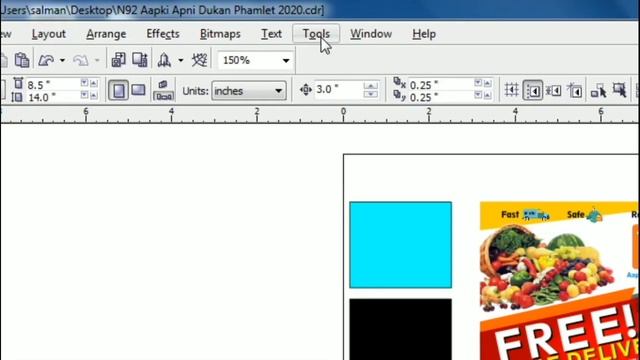The width and height of the screenshot is (640, 360).
Task: Open the Window menu
Action: (371, 34)
